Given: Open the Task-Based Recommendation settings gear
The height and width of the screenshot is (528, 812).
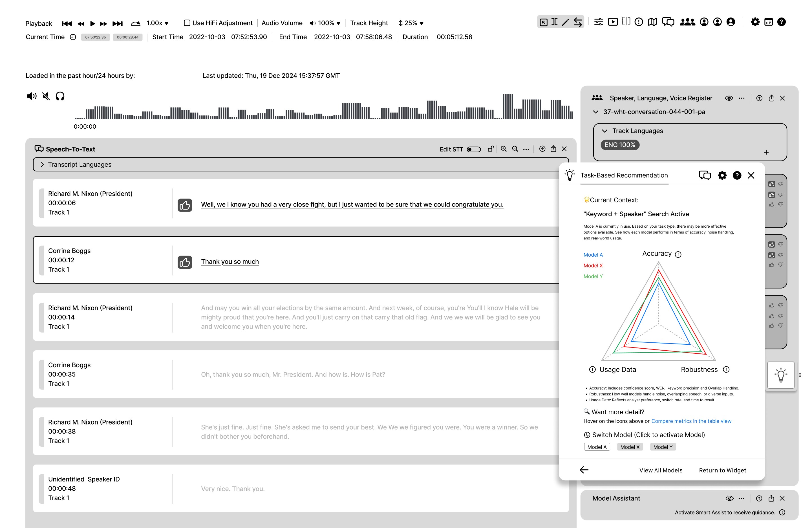Looking at the screenshot, I should pos(722,175).
